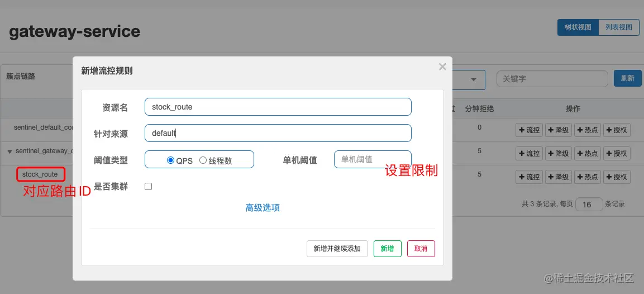644x294 pixels.
Task: Add 授权 rule for stock_route row
Action: point(617,177)
